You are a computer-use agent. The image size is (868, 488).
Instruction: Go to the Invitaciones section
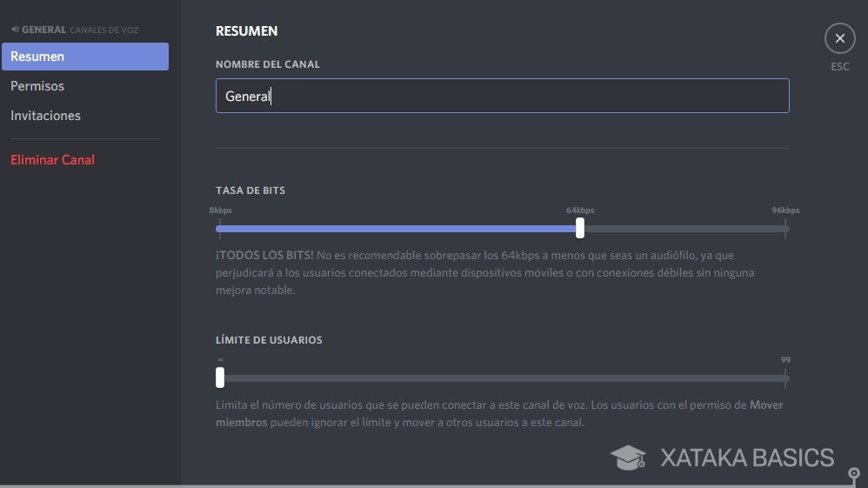(45, 116)
